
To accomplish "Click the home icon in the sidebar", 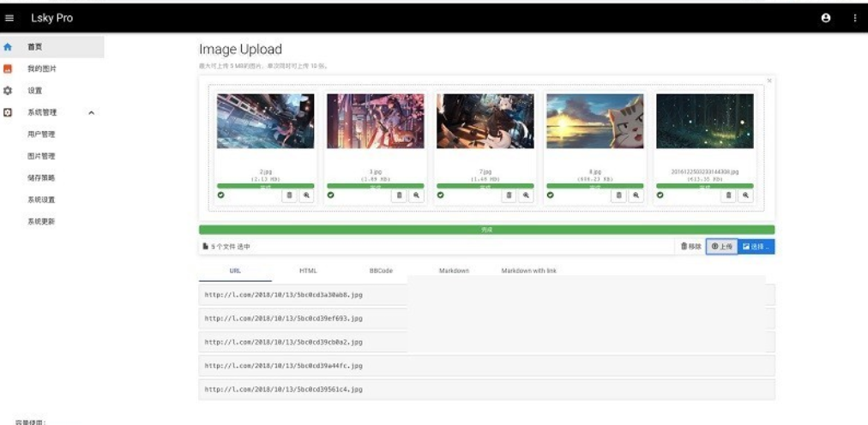I will 8,47.
